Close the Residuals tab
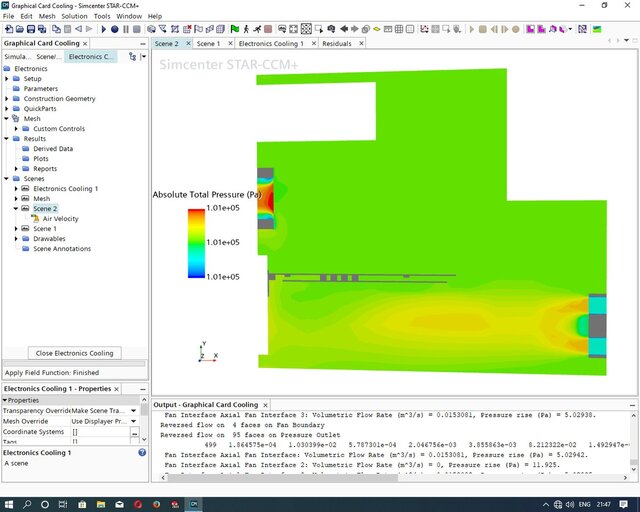The height and width of the screenshot is (512, 640). [x=361, y=43]
